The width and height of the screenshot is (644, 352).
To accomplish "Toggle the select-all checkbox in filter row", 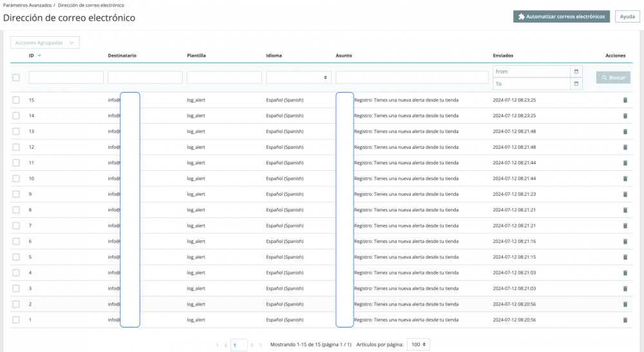I will coord(16,77).
